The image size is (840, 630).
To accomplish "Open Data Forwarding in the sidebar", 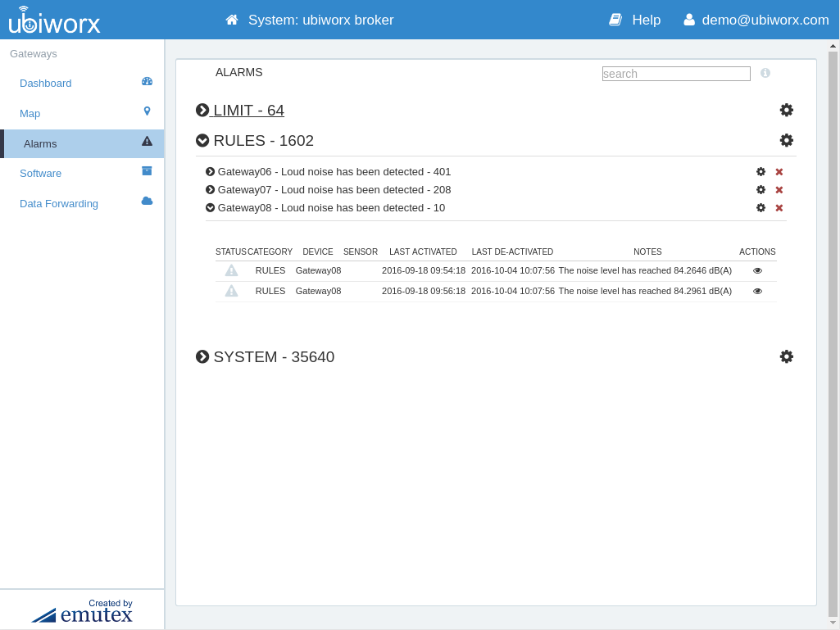I will 59,203.
